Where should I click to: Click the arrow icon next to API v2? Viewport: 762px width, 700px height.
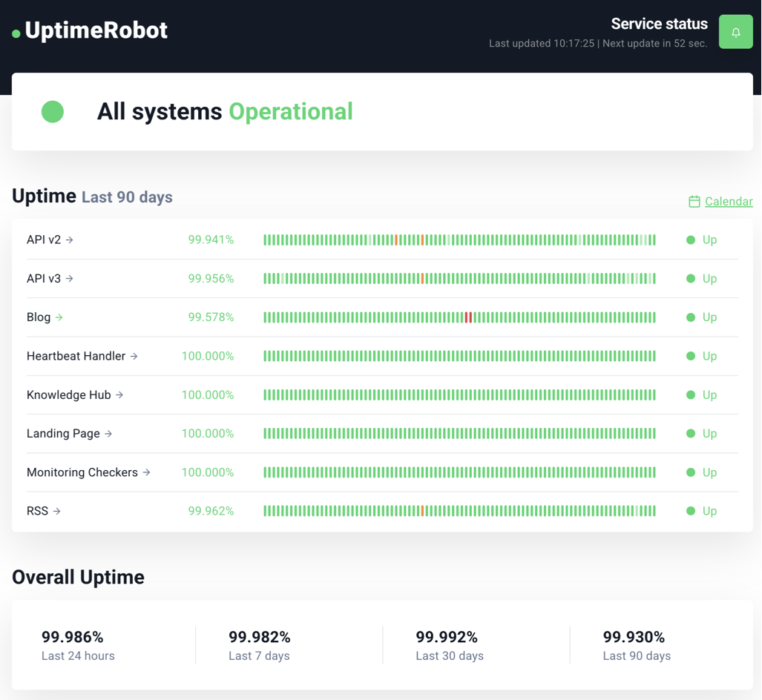click(70, 240)
